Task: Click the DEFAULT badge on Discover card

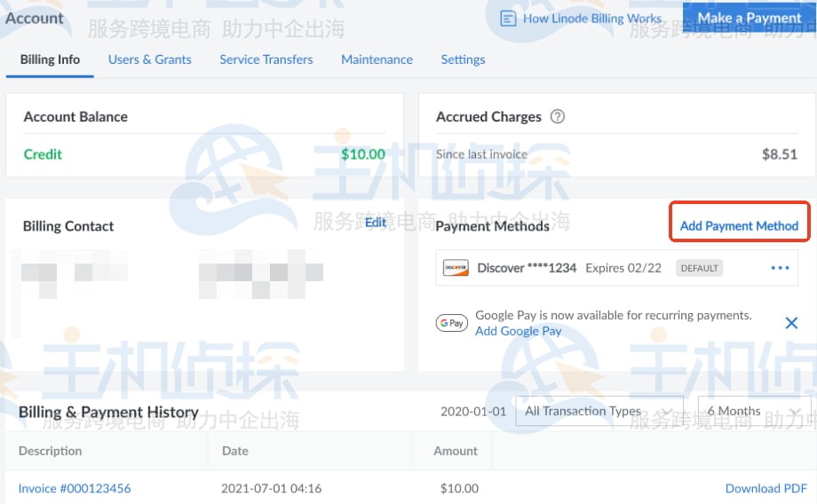Action: click(699, 268)
